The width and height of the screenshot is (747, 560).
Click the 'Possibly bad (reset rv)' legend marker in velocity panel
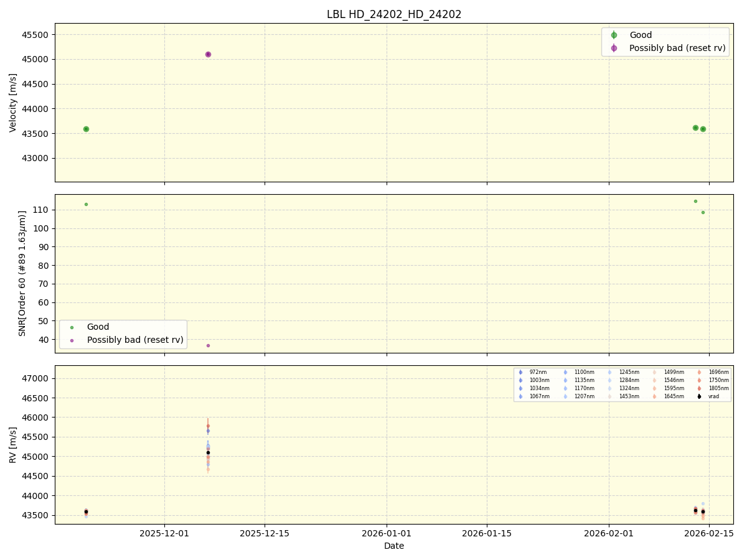coord(614,48)
